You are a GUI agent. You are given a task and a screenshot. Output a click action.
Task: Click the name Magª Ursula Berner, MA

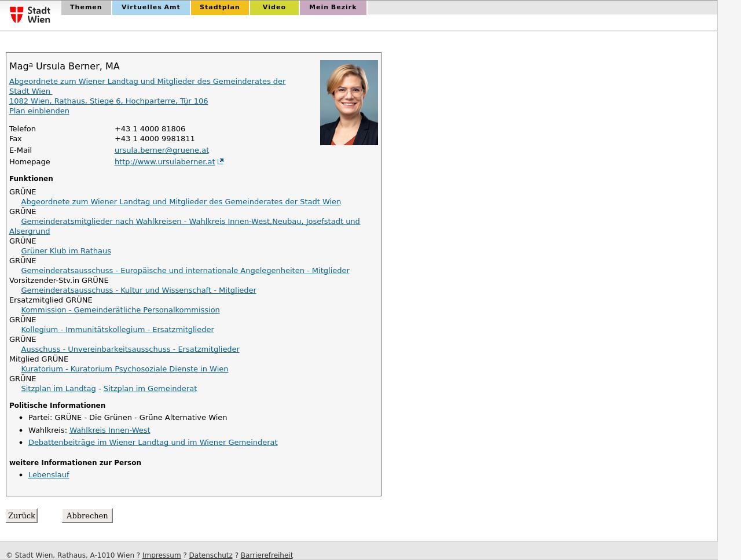tap(64, 67)
